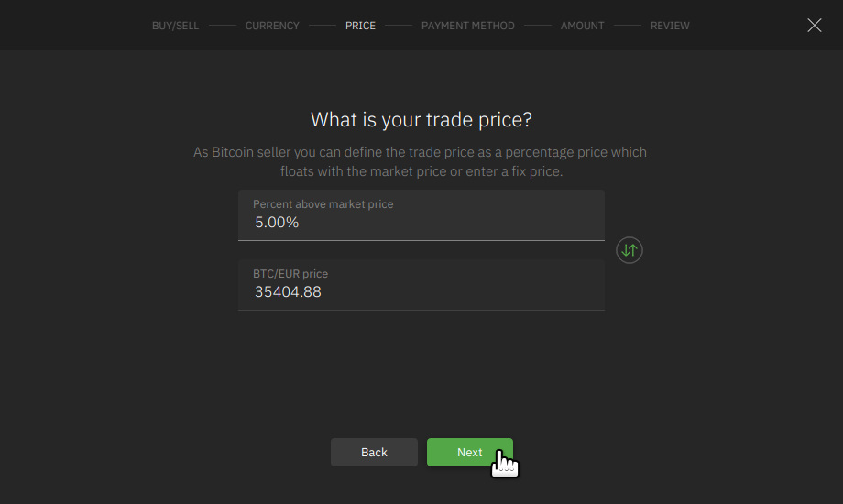Select the PRICE step in the progress bar
This screenshot has height=504, width=843.
(360, 26)
